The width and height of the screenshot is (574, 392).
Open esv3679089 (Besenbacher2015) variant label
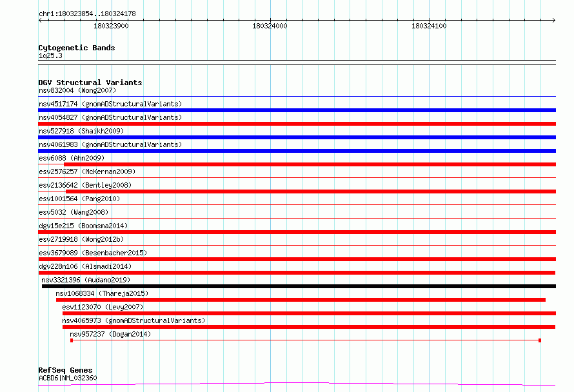tap(93, 253)
